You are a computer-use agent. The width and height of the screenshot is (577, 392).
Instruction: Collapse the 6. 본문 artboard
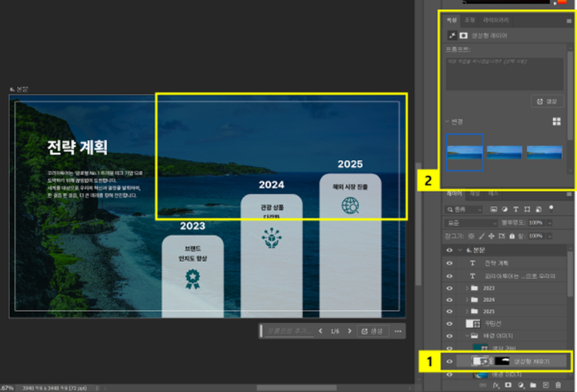(x=459, y=250)
